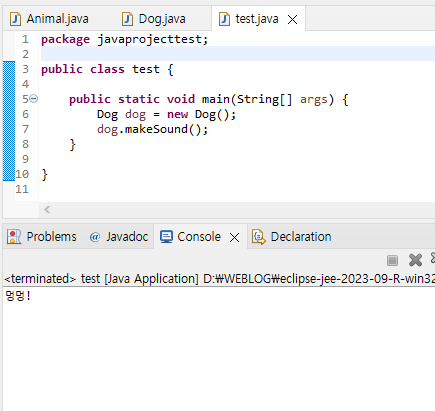
Task: Click the Java file icon on test.java tab
Action: tap(224, 19)
